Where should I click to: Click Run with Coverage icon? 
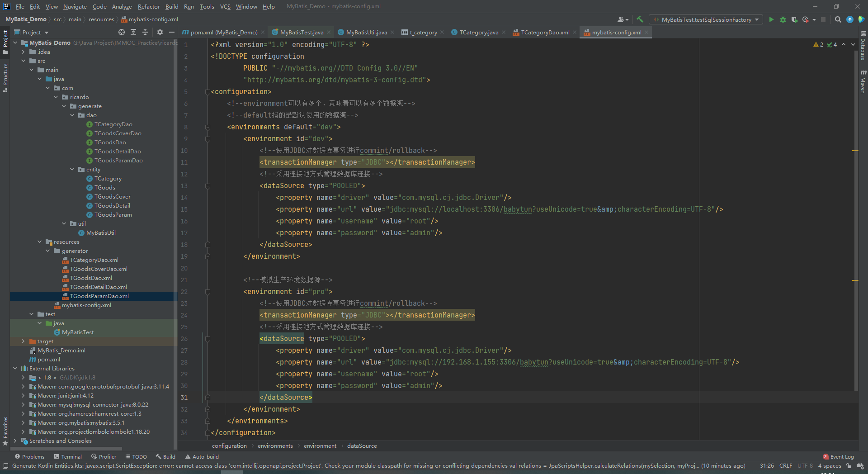point(794,19)
